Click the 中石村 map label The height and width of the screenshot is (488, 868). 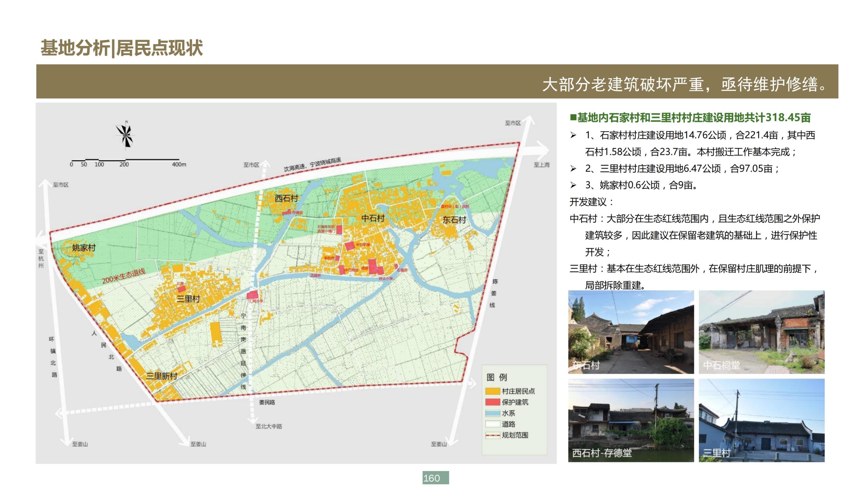point(373,218)
